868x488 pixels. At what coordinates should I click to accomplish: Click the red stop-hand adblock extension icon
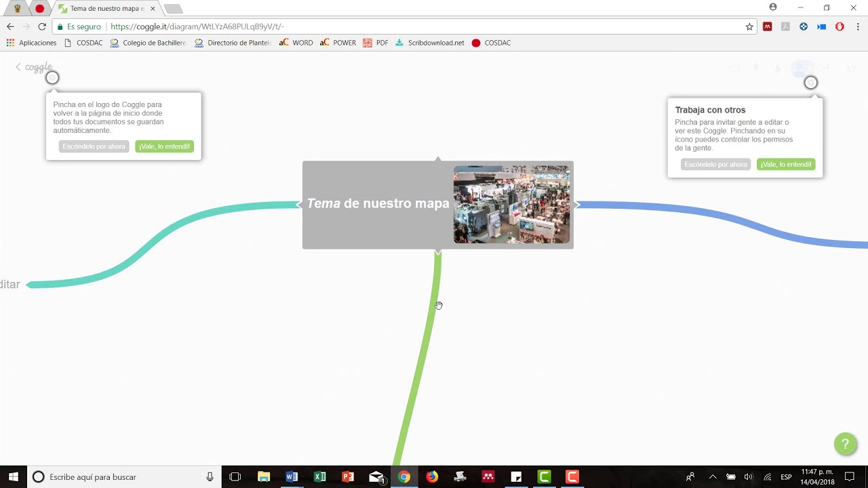[840, 26]
